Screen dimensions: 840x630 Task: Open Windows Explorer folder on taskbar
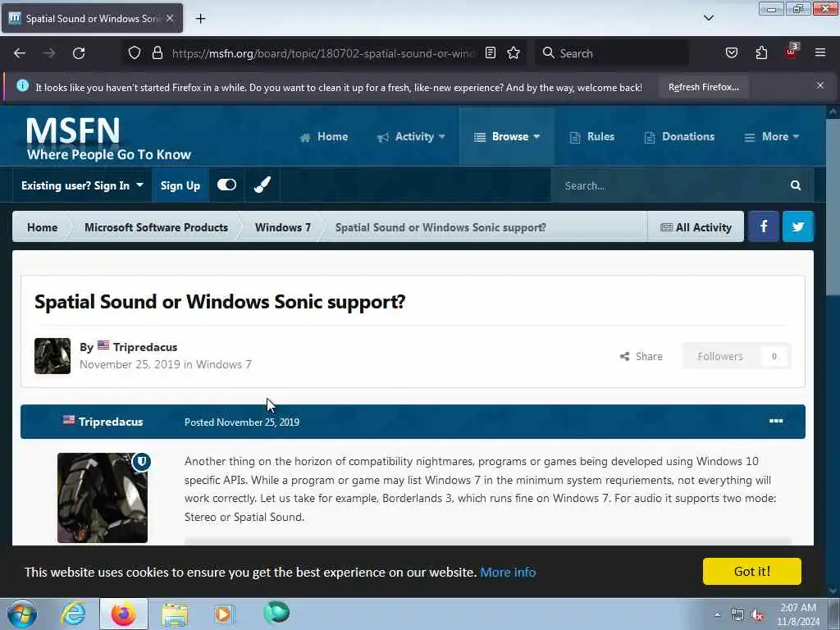175,614
